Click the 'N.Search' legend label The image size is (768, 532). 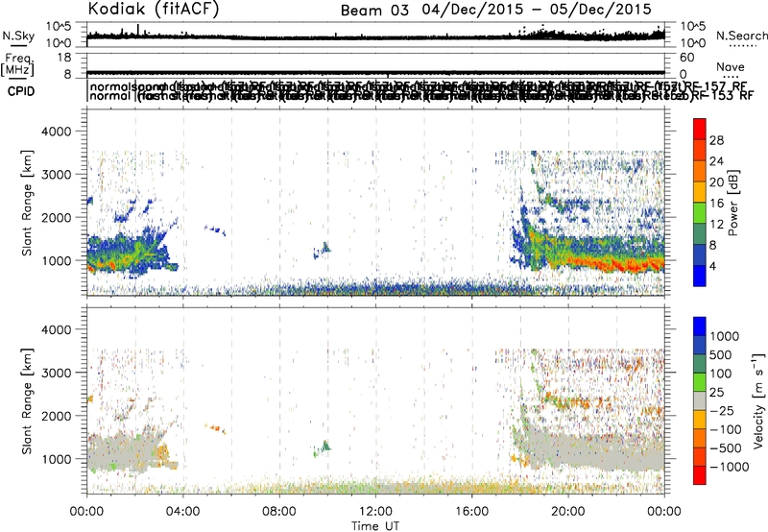(741, 36)
